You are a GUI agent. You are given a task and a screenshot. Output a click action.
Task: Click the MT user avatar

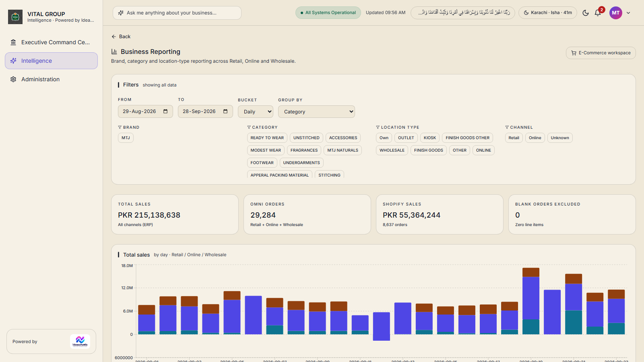tap(616, 13)
